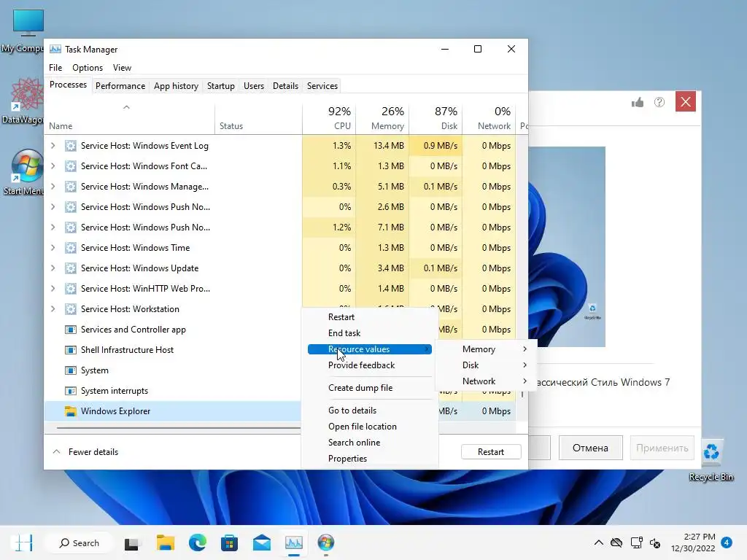Open the Mail app from the taskbar

262,542
